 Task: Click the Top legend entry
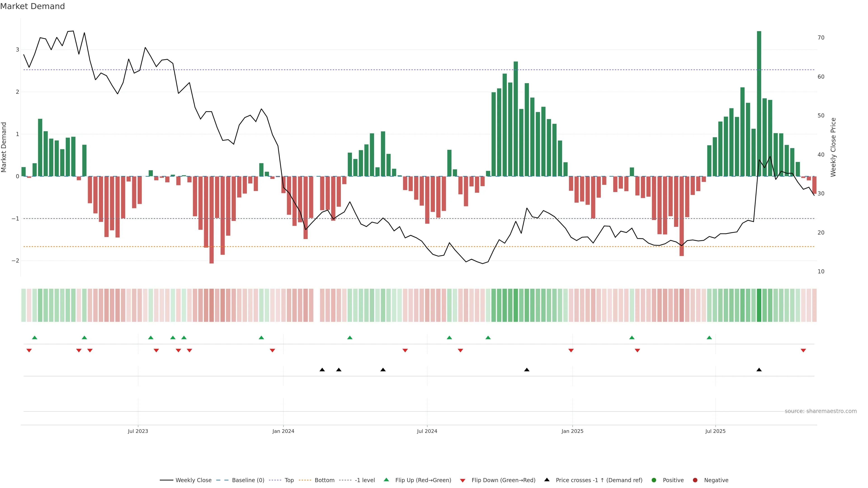289,480
